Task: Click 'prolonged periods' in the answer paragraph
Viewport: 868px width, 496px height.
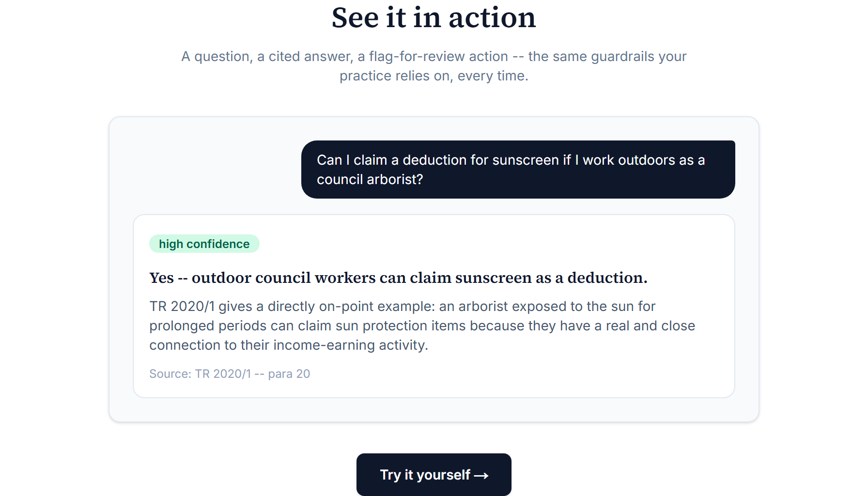Action: pos(208,325)
